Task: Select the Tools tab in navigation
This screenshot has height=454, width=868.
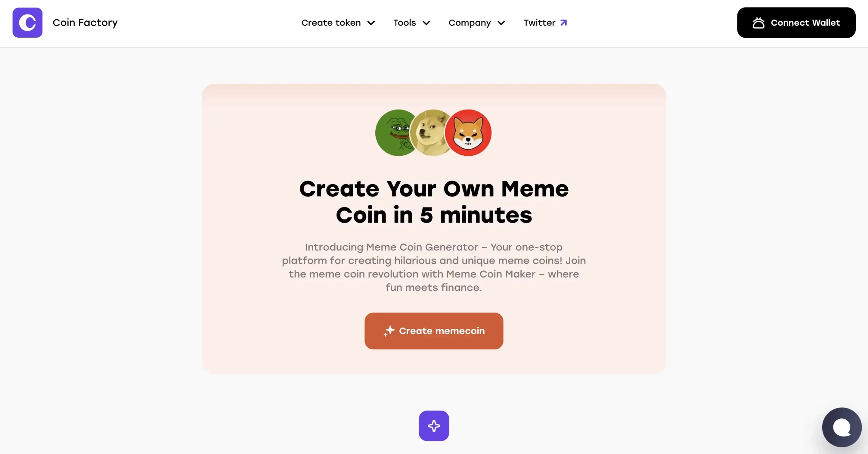Action: (x=411, y=22)
